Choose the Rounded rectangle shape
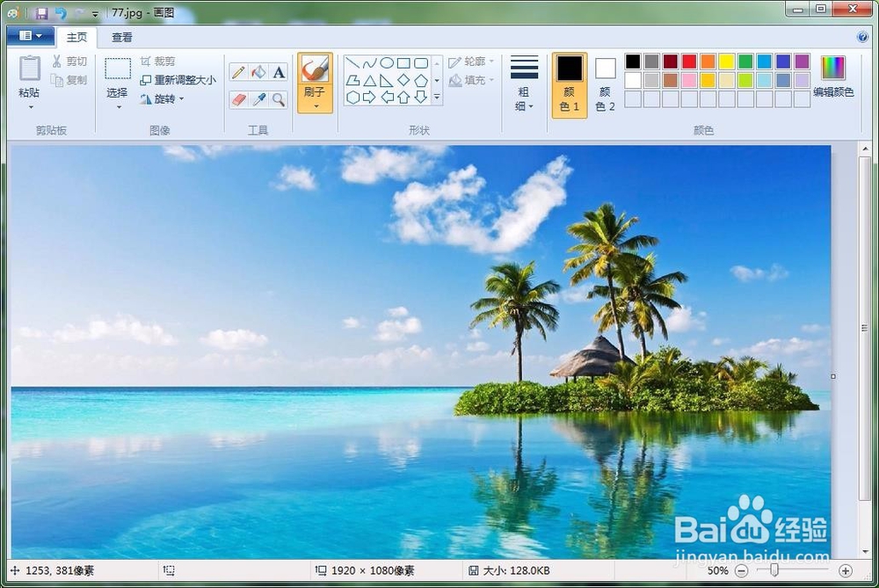879x588 pixels. tap(421, 62)
